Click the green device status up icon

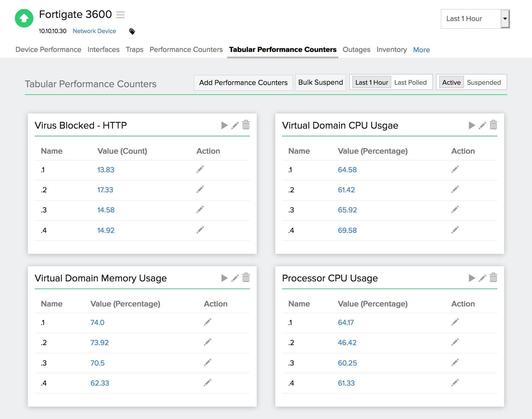tap(24, 18)
